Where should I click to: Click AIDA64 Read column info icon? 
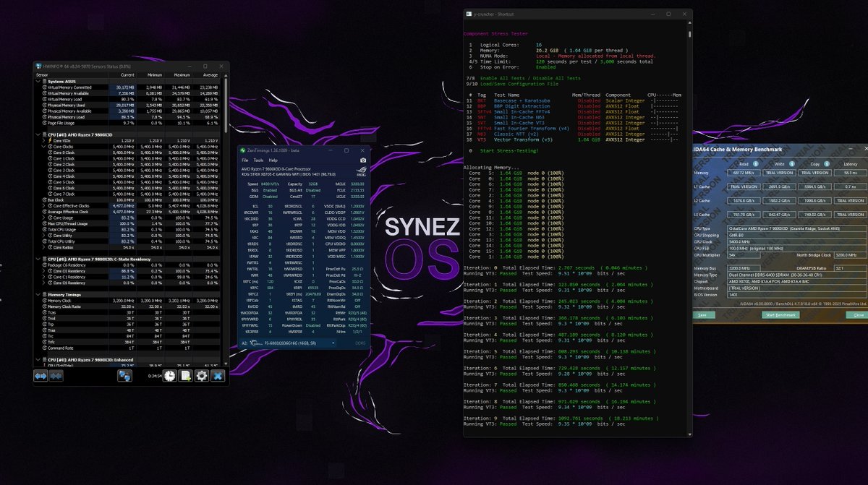coord(756,164)
